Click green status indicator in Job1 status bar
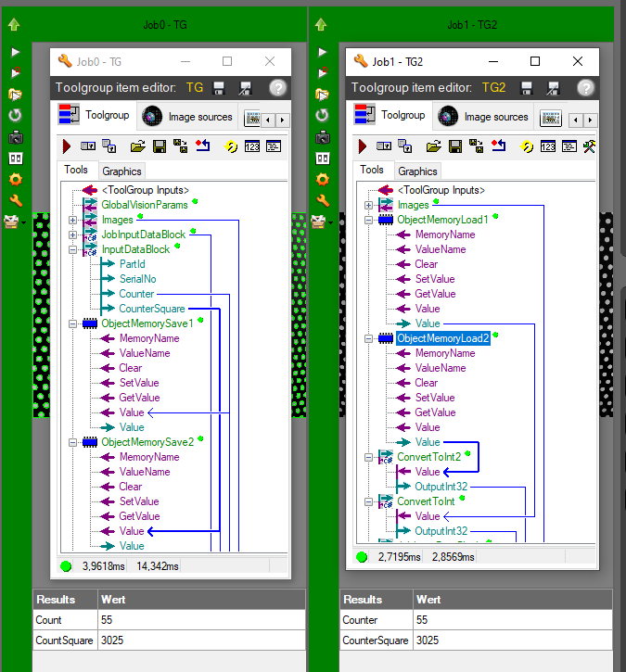 click(362, 557)
